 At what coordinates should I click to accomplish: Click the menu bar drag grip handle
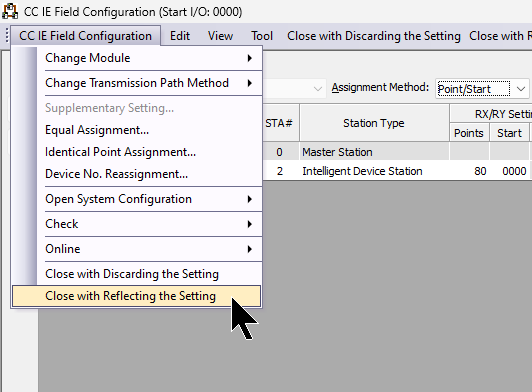(x=6, y=35)
